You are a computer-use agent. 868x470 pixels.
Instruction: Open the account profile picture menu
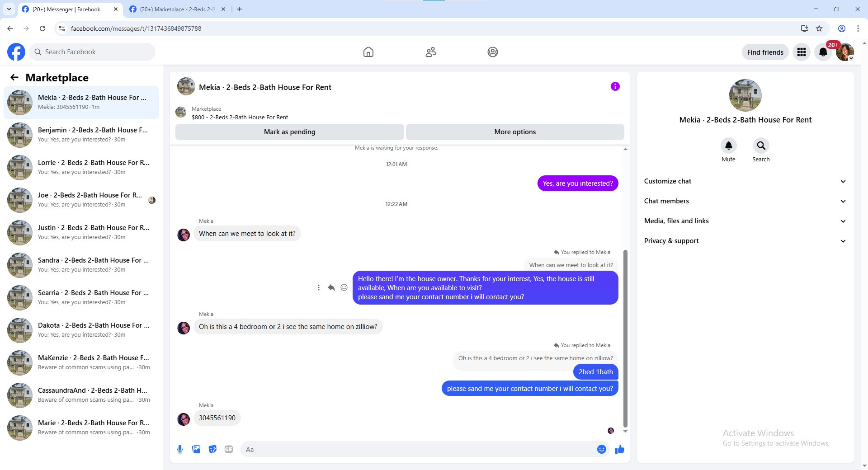click(x=845, y=52)
